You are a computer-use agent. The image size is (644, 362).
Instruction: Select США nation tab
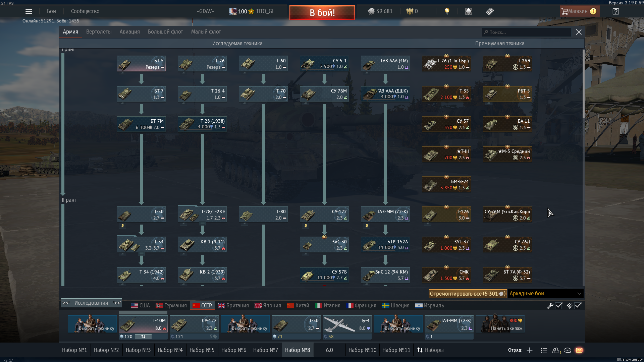pos(140,306)
